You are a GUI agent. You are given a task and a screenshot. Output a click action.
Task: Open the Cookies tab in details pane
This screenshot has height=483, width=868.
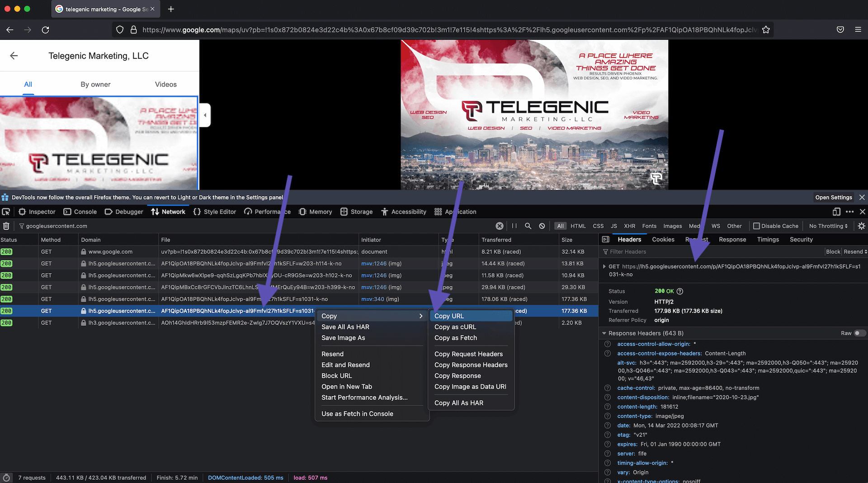pos(663,240)
